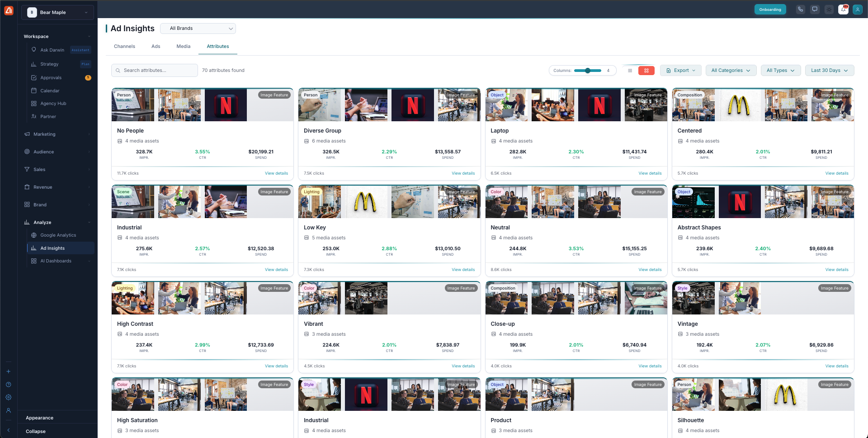Open Approvals in the sidebar
The width and height of the screenshot is (868, 438).
61,78
